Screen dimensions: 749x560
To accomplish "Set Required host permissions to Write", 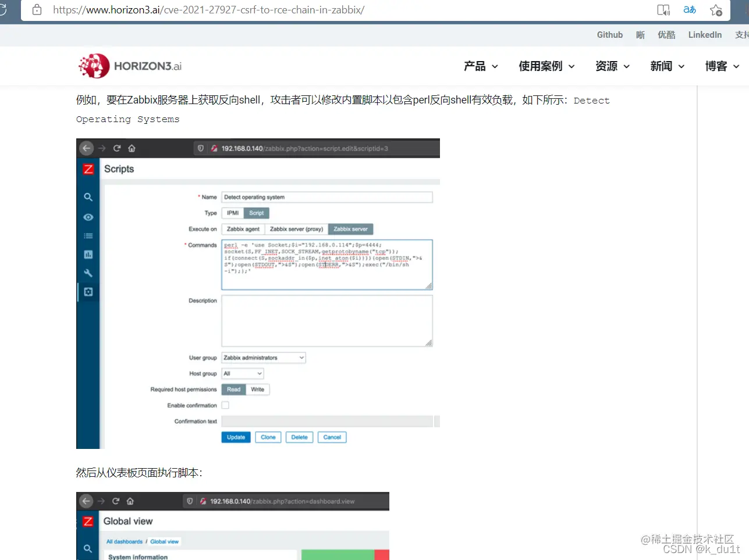I will (x=258, y=389).
